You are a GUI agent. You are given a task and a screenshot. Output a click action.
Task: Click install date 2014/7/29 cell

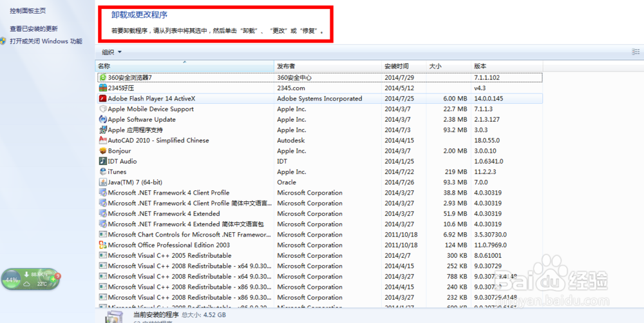click(398, 77)
